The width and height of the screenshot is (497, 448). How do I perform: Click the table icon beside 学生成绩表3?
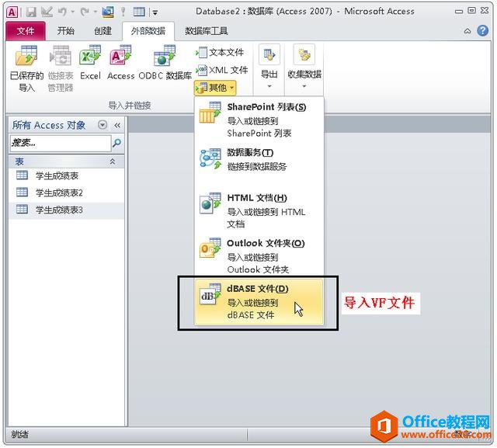[x=22, y=209]
